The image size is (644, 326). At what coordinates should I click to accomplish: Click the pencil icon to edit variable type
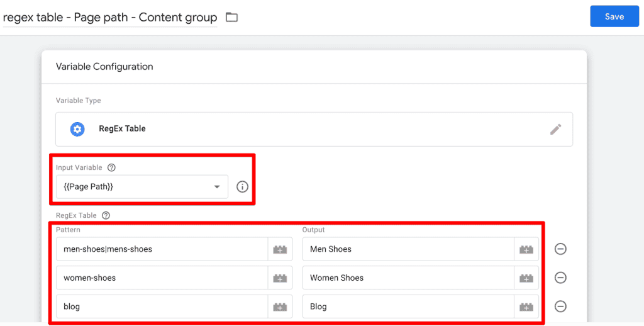pos(555,129)
